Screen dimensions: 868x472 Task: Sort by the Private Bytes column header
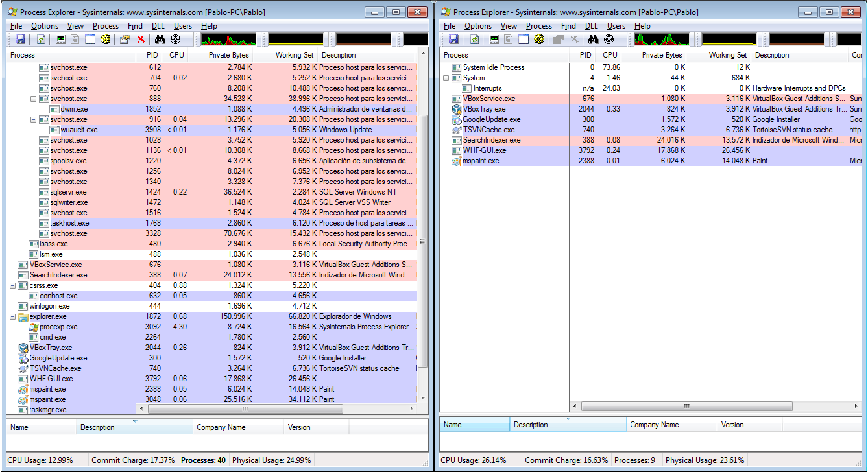click(x=228, y=55)
